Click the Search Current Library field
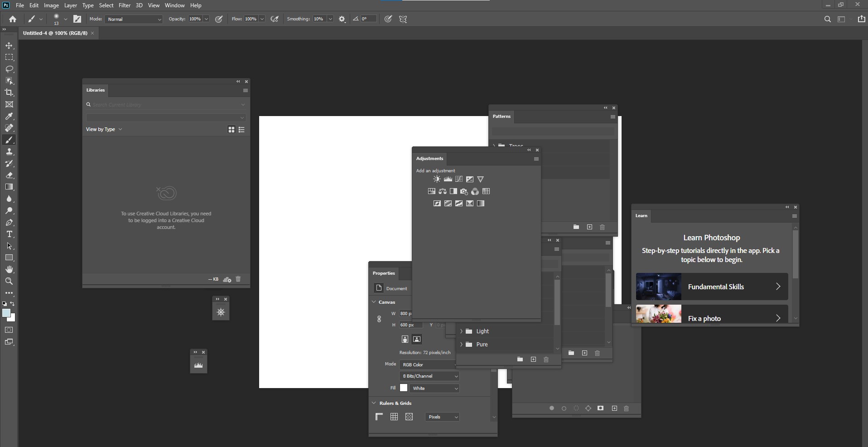 [166, 105]
